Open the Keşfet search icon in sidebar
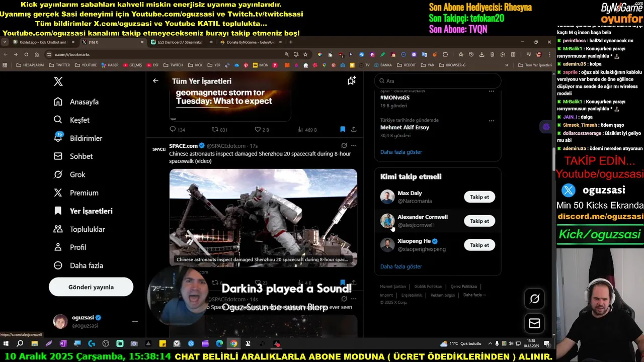The image size is (644, 362). [x=58, y=120]
